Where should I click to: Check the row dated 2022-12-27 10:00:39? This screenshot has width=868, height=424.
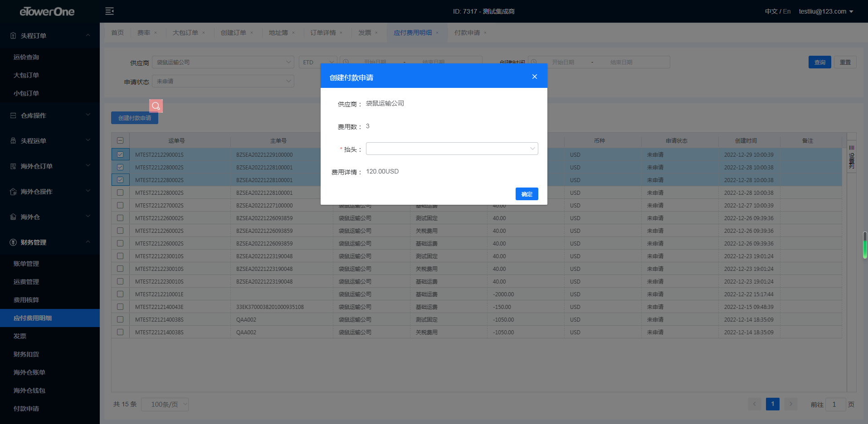(120, 205)
